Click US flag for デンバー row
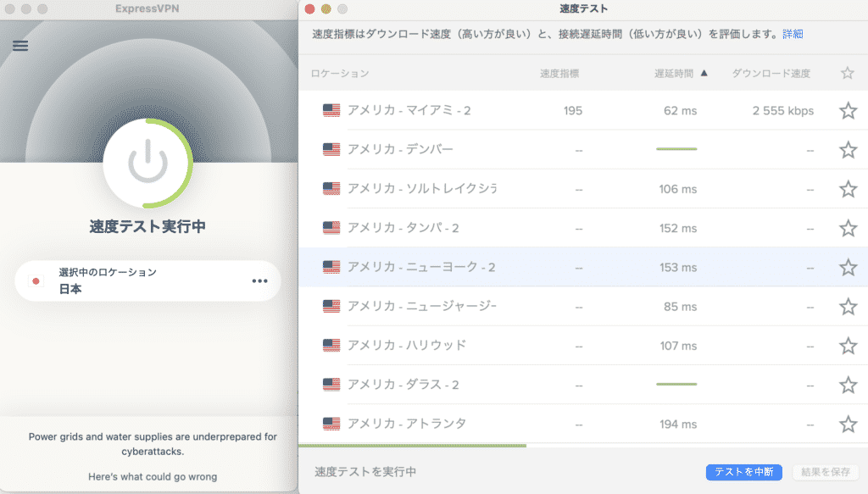This screenshot has width=868, height=494. coord(331,149)
